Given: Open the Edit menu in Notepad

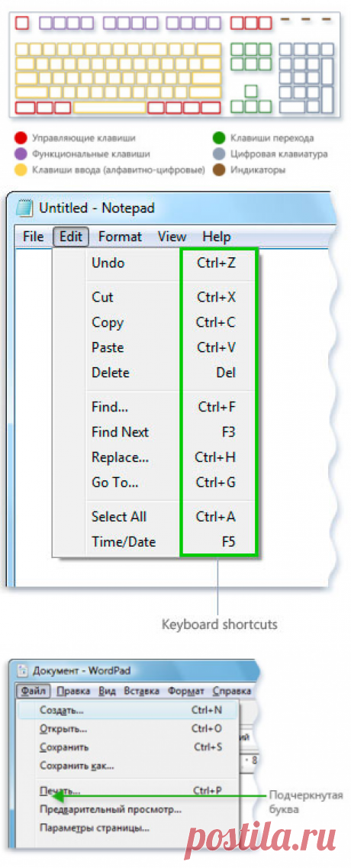Looking at the screenshot, I should (x=71, y=237).
